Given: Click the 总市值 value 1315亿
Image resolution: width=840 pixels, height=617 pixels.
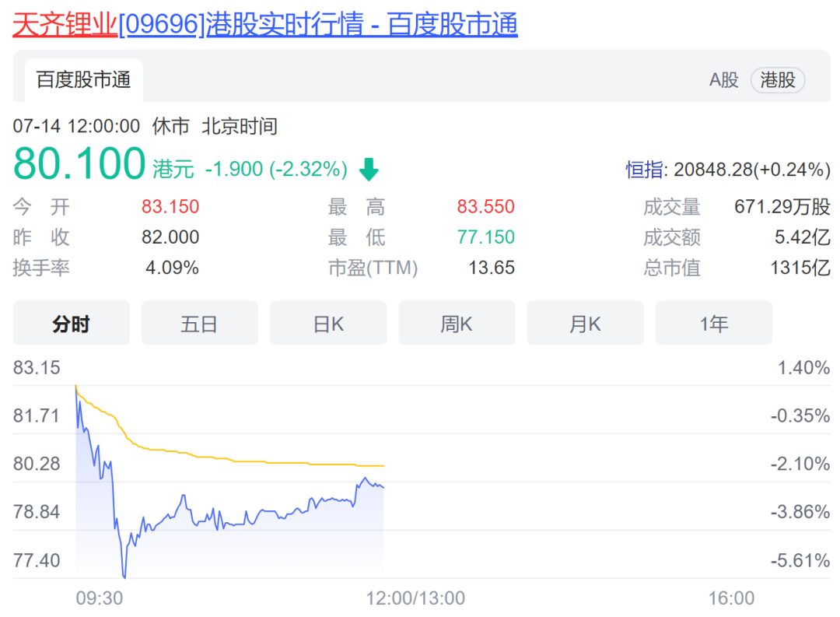Looking at the screenshot, I should click(800, 268).
